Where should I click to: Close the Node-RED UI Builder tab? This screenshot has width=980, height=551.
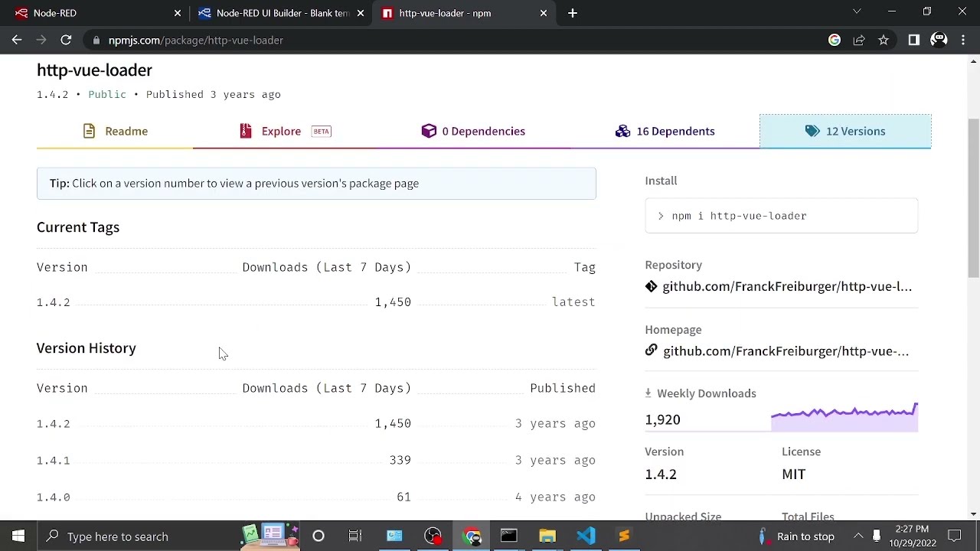tap(361, 13)
